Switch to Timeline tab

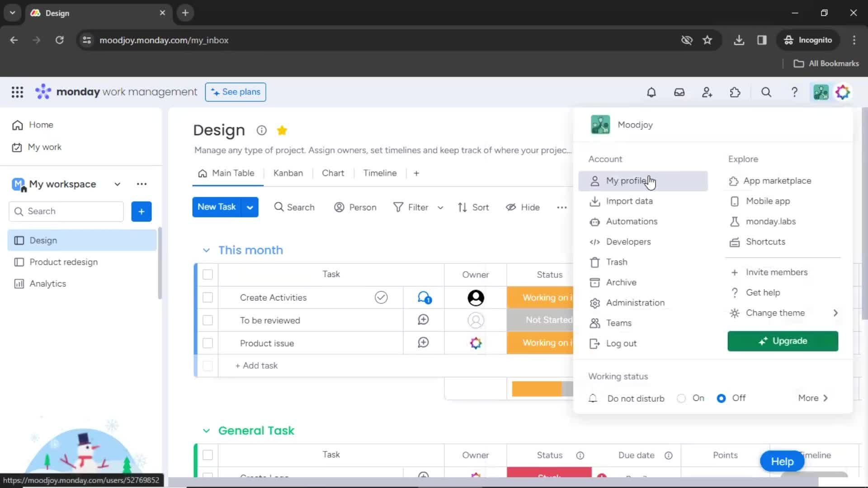pyautogui.click(x=380, y=173)
